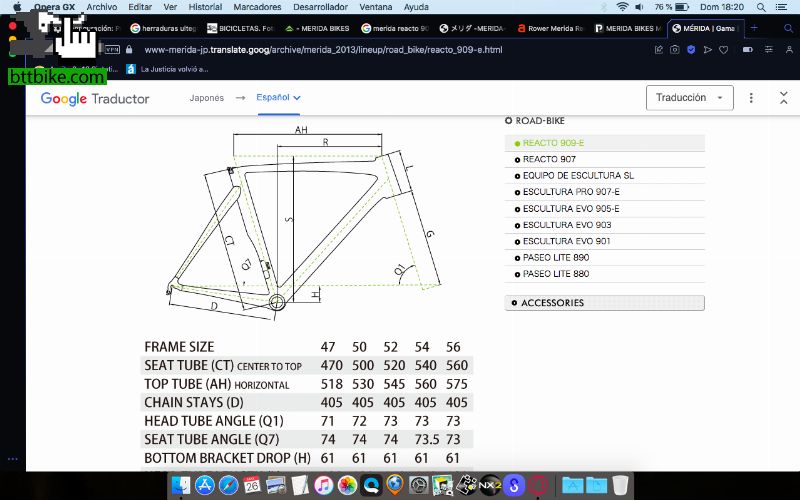
Task: Open the Marcadores menu
Action: [x=256, y=7]
